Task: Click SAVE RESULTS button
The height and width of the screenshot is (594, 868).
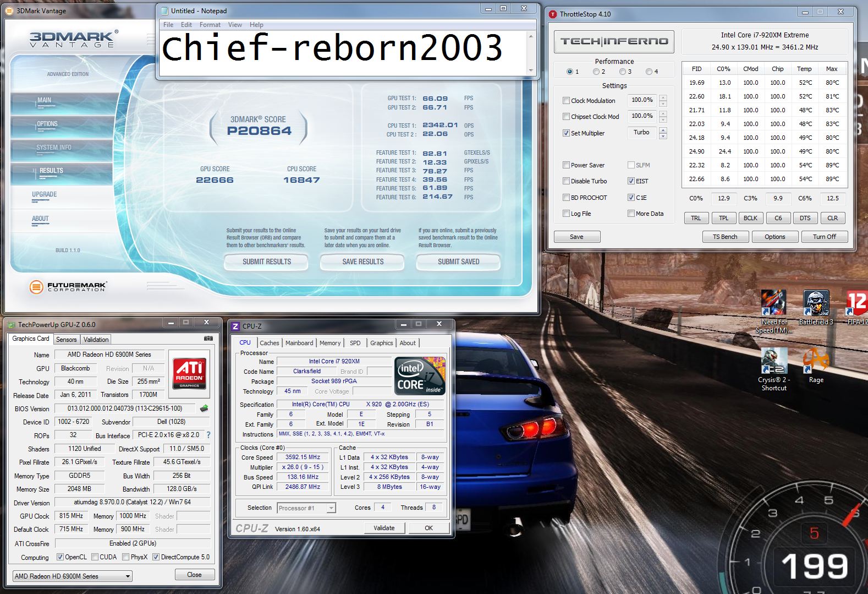Action: (x=363, y=261)
